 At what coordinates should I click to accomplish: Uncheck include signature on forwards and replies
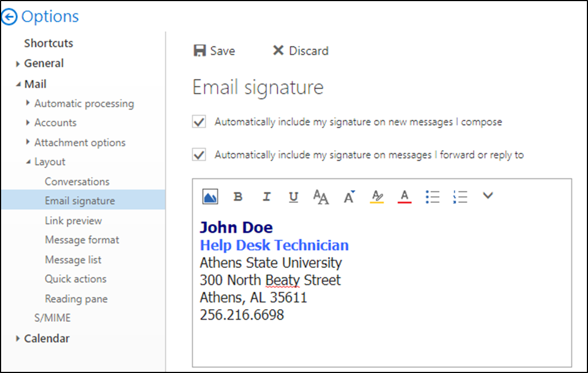click(x=199, y=155)
